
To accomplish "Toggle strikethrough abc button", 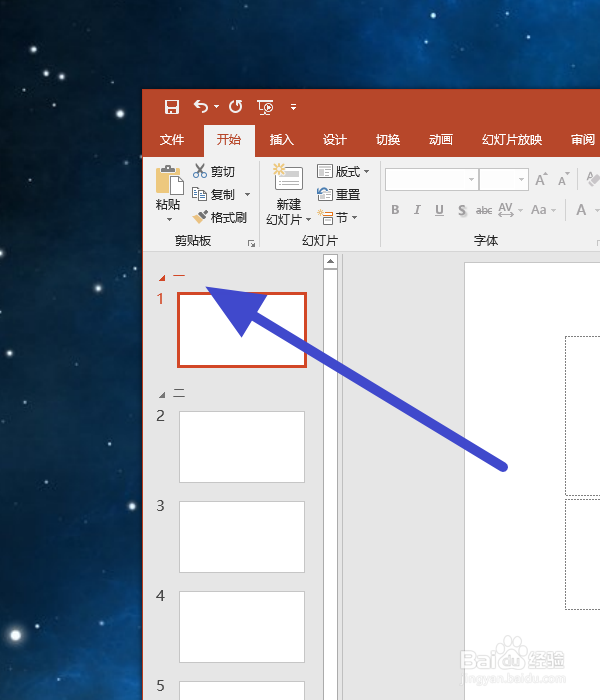I will [x=484, y=210].
